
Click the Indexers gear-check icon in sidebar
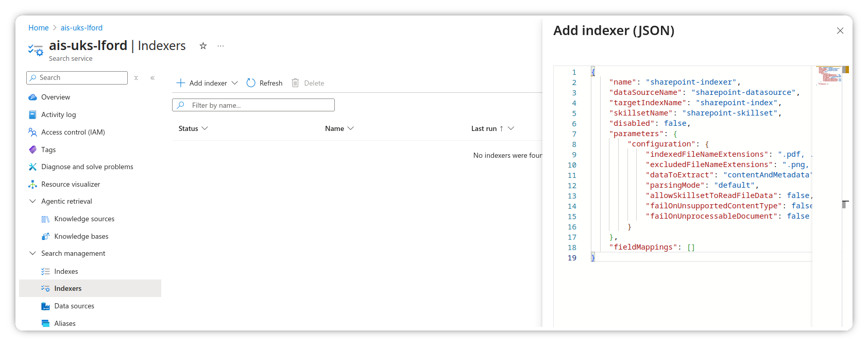tap(45, 288)
